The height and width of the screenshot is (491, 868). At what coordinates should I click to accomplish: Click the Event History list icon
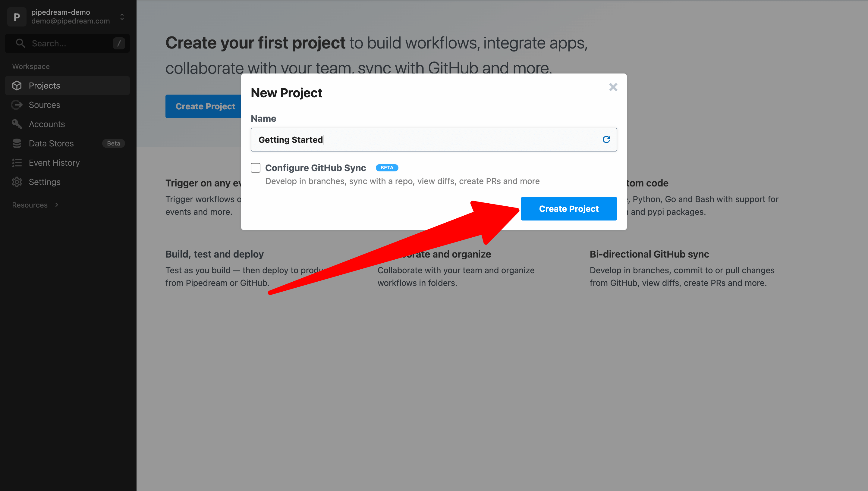coord(17,163)
